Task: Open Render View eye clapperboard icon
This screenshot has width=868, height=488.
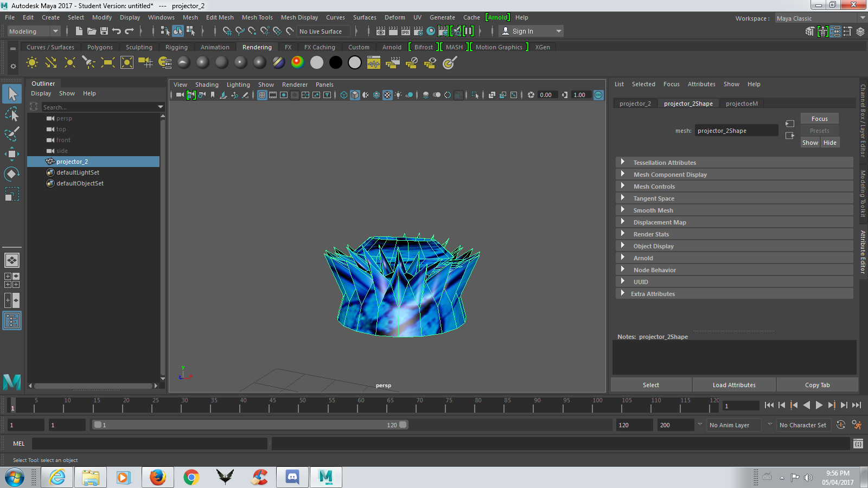Action: click(381, 31)
